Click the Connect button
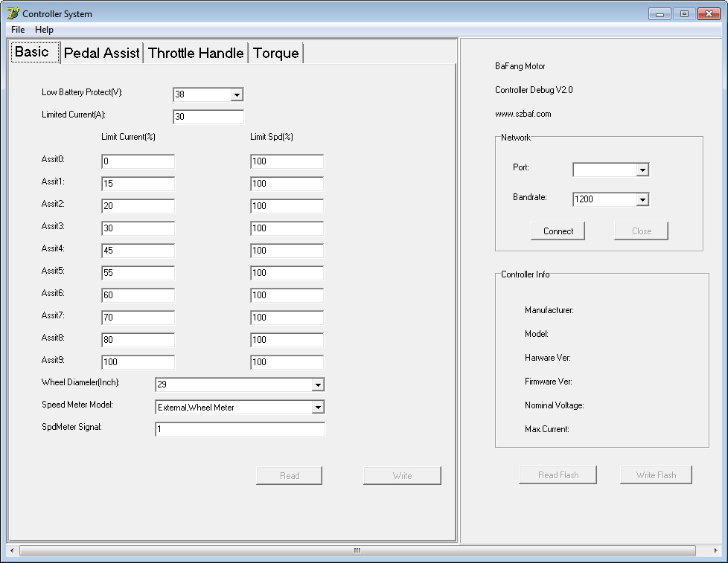 click(558, 231)
